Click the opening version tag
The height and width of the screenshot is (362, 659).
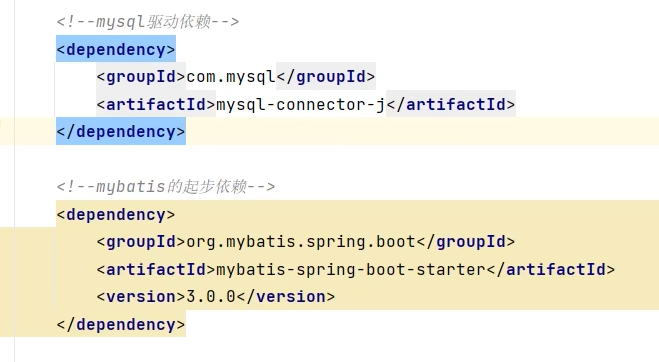[x=141, y=296]
